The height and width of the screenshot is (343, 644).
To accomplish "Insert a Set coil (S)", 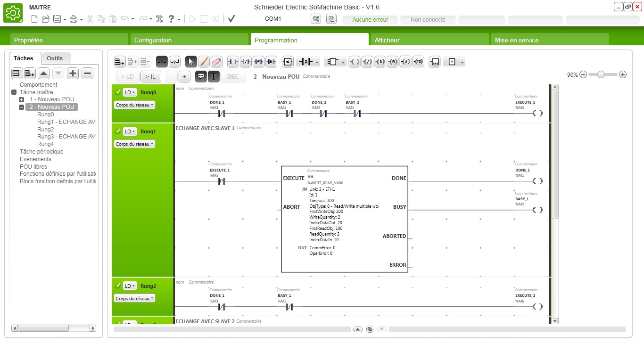I will point(380,62).
